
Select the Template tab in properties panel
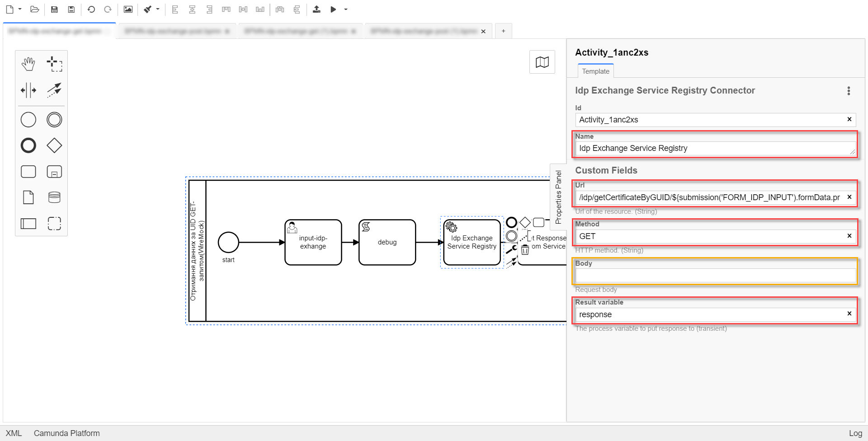coord(595,71)
